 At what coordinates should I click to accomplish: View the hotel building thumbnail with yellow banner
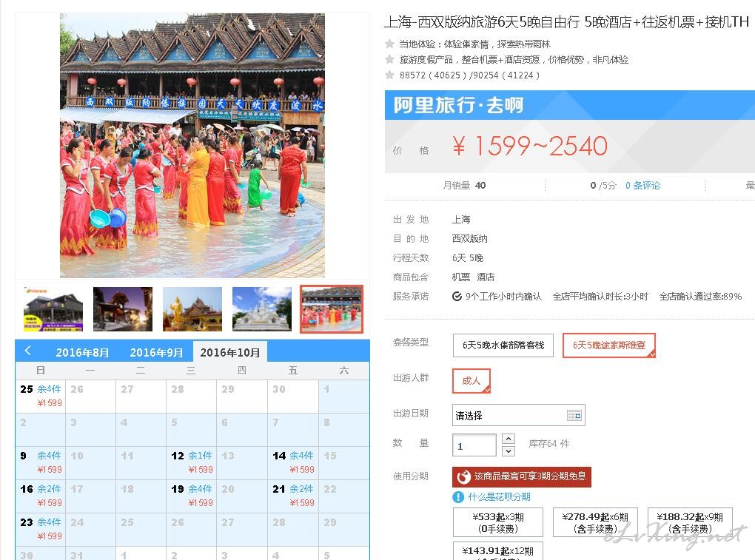click(53, 309)
